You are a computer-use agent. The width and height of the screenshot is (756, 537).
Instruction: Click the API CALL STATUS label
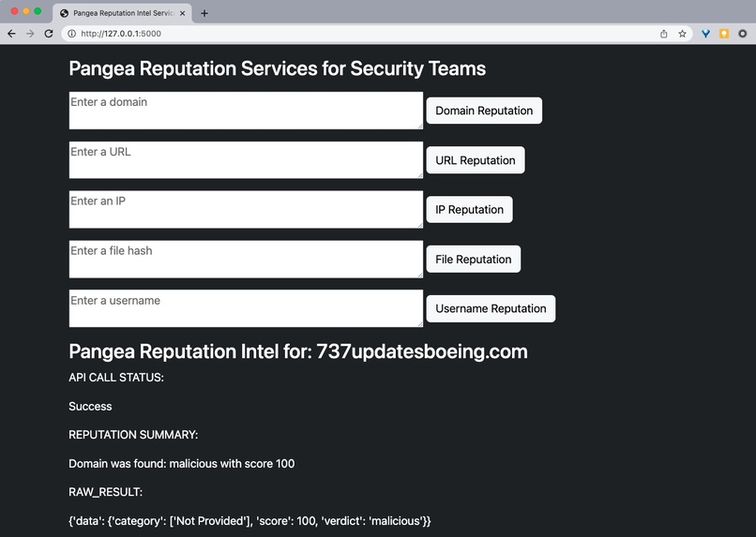pyautogui.click(x=116, y=378)
